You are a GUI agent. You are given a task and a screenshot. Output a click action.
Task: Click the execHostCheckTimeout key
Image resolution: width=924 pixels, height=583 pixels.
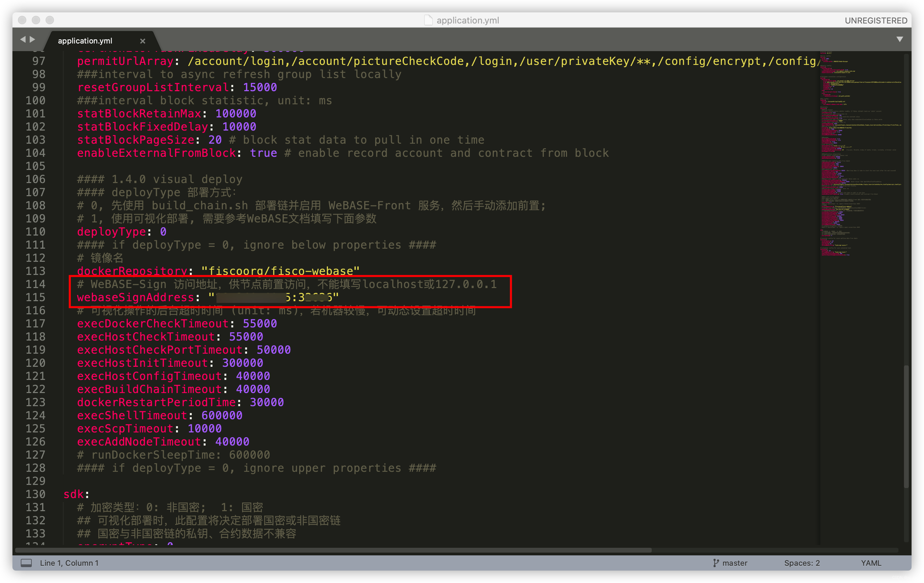[146, 337]
